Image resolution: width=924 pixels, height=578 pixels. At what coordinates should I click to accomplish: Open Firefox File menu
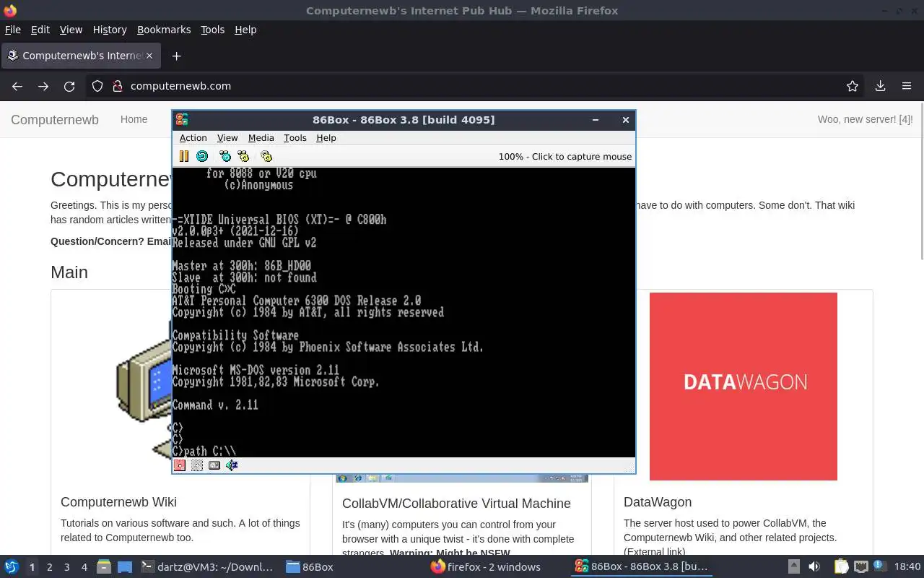pyautogui.click(x=13, y=30)
